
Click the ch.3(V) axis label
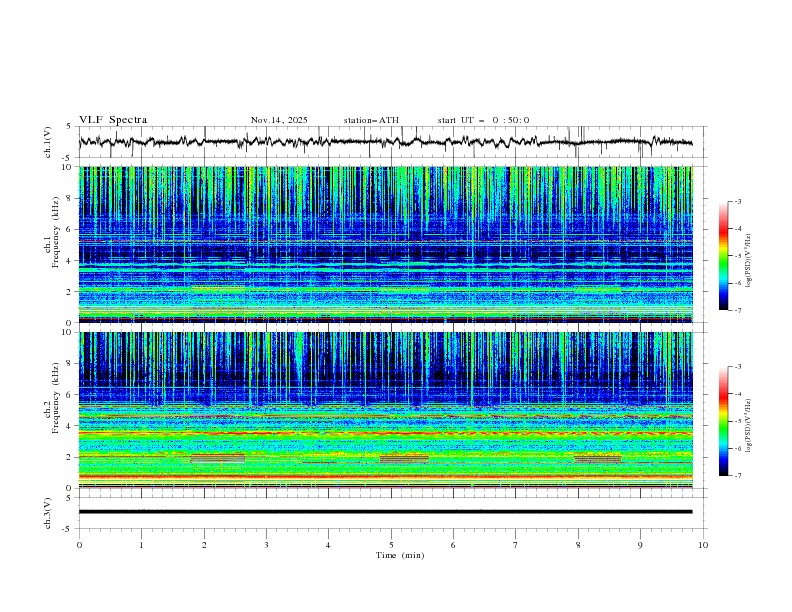[49, 512]
